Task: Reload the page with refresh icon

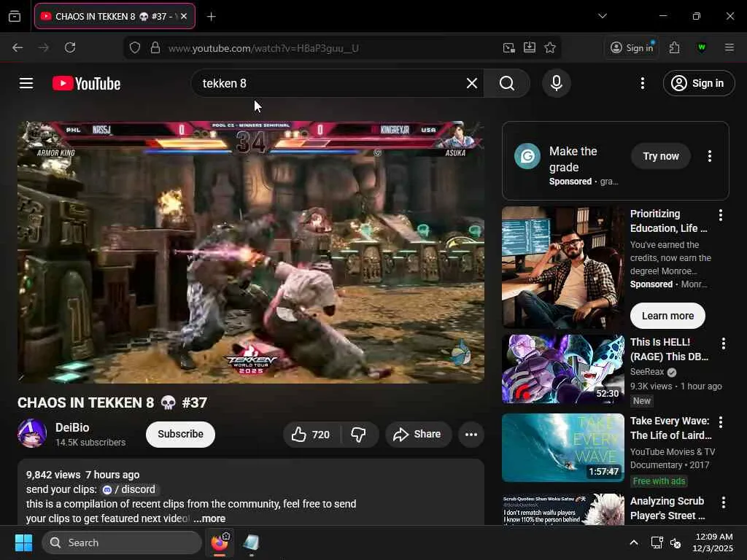Action: tap(70, 47)
